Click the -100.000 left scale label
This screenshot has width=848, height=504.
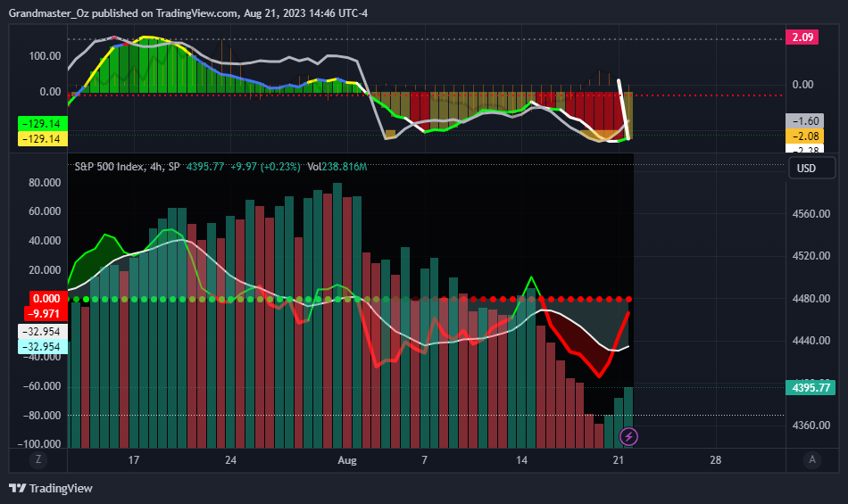(x=39, y=444)
